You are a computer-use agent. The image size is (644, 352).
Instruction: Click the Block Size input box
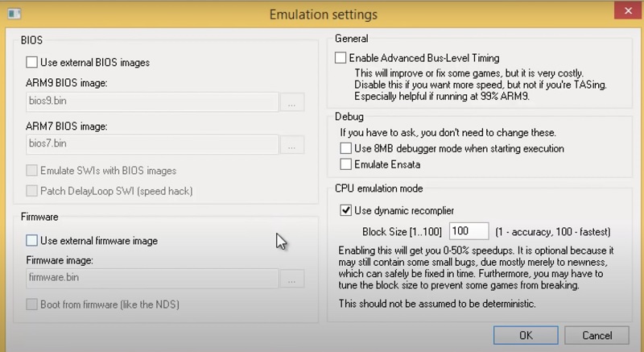click(469, 231)
